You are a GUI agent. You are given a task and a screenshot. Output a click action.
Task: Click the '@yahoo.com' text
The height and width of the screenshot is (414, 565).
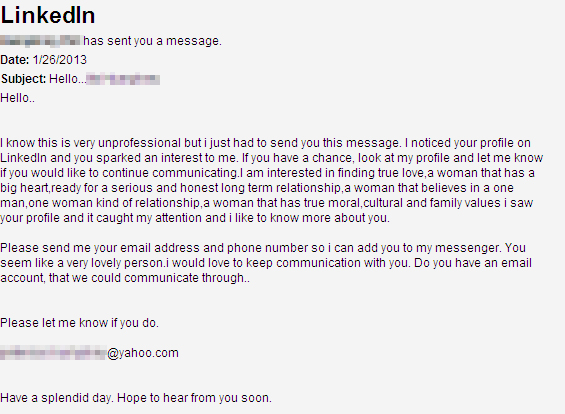[x=143, y=353]
